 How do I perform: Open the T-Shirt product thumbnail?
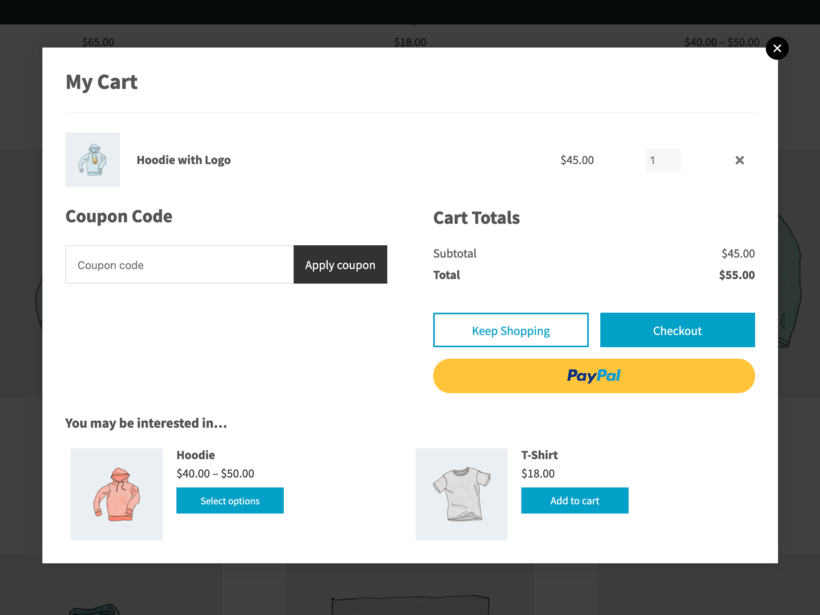(x=461, y=493)
